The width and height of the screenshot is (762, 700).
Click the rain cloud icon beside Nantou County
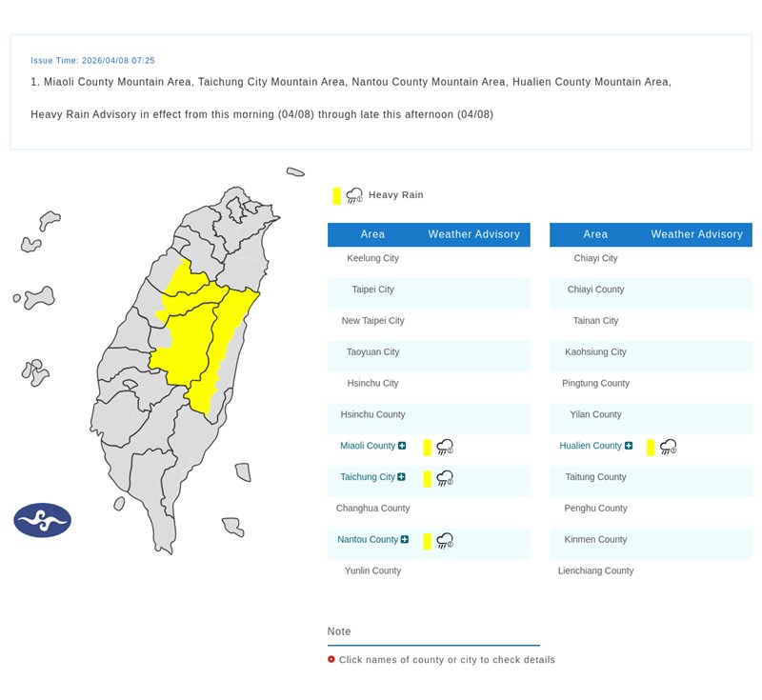coord(445,541)
